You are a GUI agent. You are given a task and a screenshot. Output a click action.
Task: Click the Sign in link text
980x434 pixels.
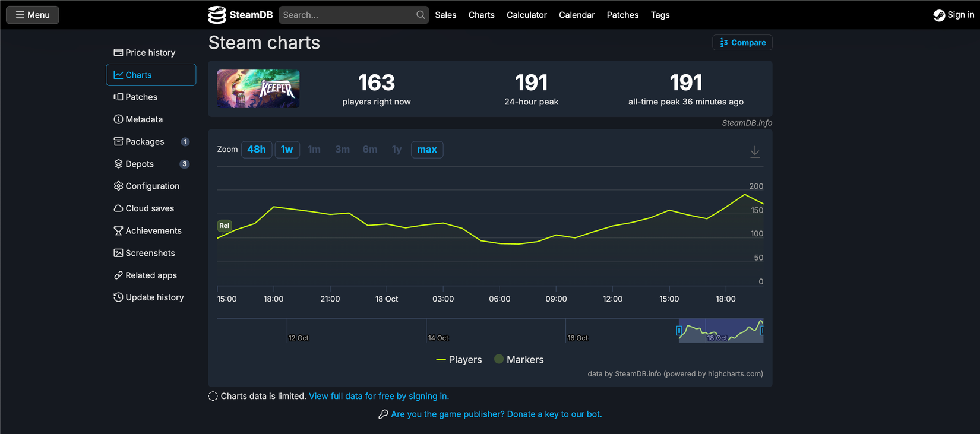[960, 15]
